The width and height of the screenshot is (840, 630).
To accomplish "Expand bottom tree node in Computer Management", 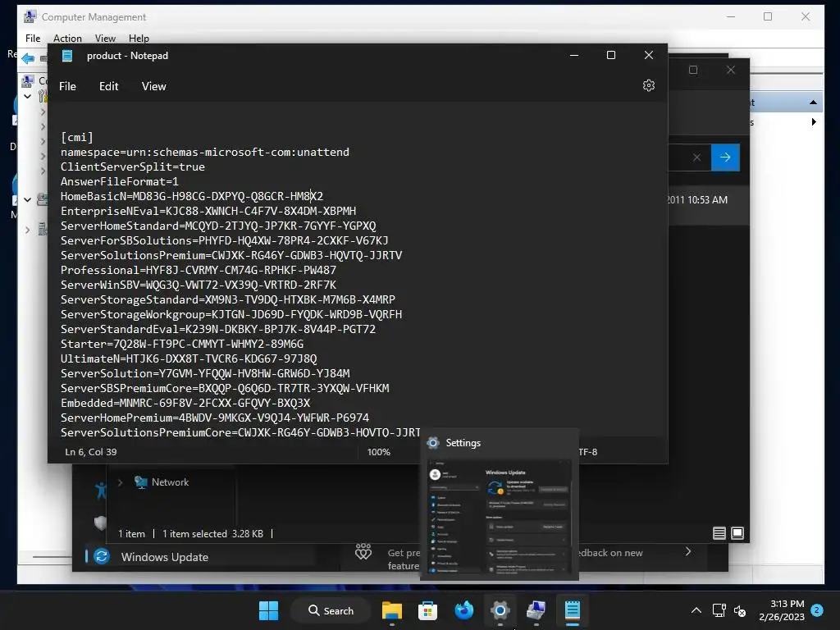I will (27, 231).
